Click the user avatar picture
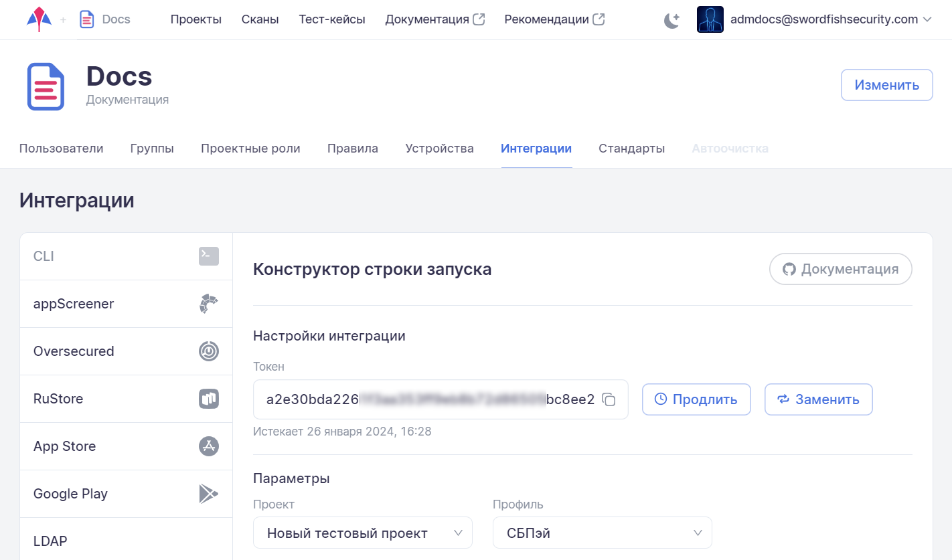The height and width of the screenshot is (560, 952). [710, 20]
